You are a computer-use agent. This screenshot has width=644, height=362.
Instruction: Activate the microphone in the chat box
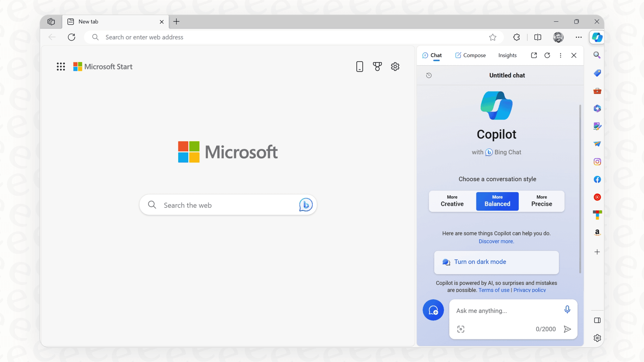[x=567, y=310]
